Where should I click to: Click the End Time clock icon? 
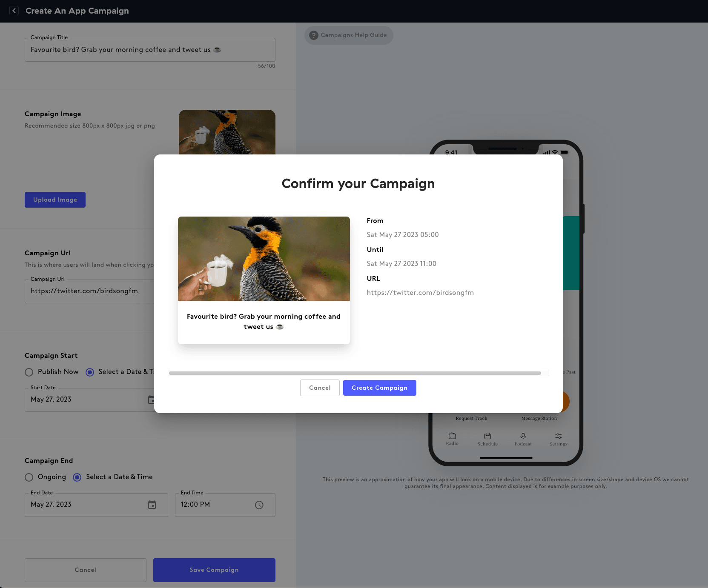pyautogui.click(x=259, y=505)
